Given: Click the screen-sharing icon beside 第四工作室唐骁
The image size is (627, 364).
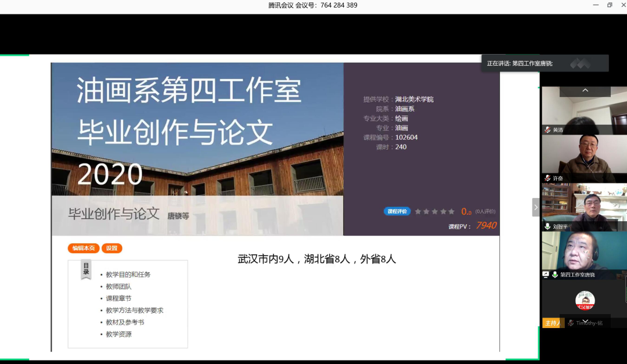Looking at the screenshot, I should pos(546,275).
